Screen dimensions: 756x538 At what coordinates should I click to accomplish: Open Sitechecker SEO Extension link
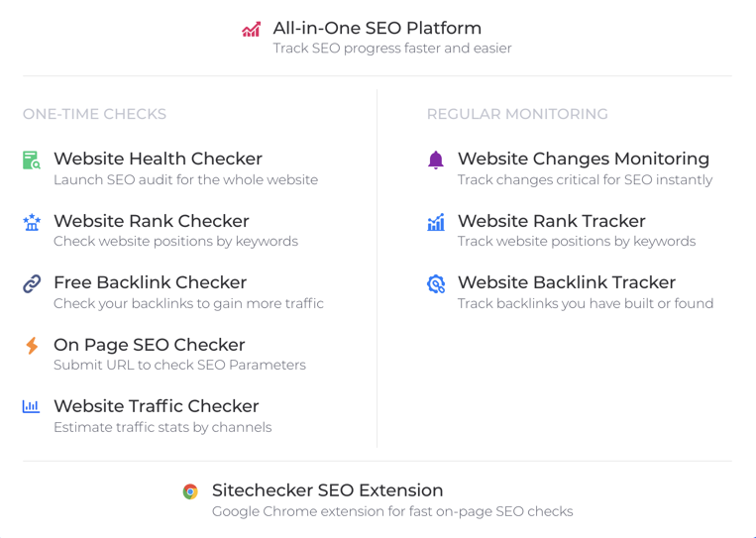(x=327, y=490)
